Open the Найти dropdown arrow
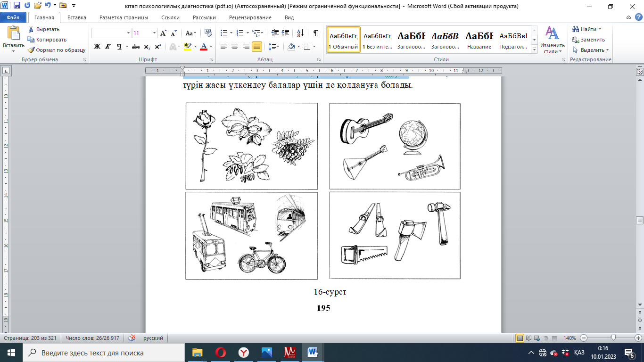Viewport: 644px width, 362px height. pyautogui.click(x=601, y=29)
